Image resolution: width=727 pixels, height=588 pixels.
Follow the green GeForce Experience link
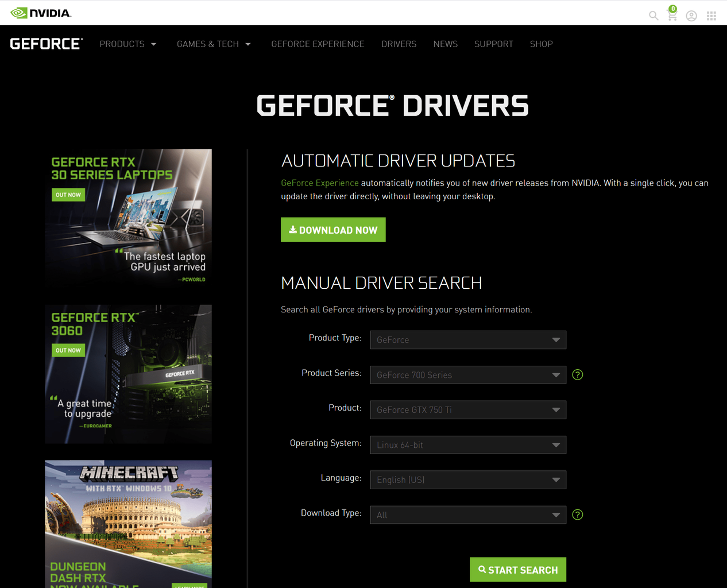pos(320,183)
